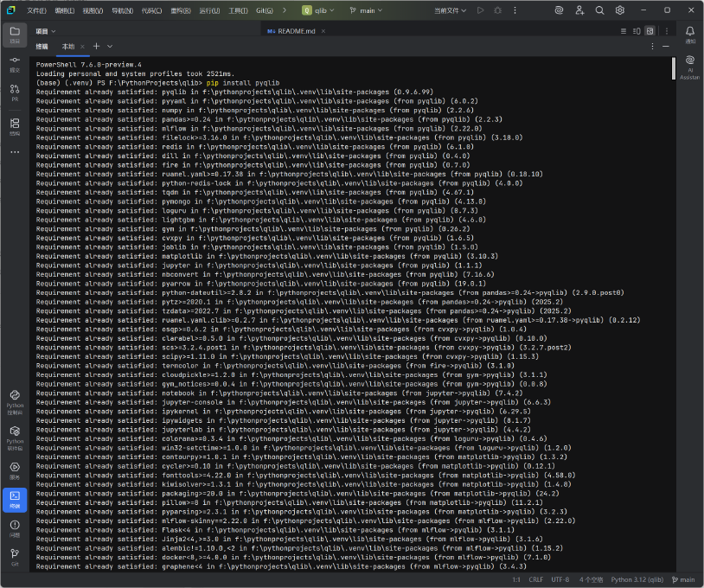Open Code With Me add-user icon
Image resolution: width=704 pixels, height=588 pixels.
[x=579, y=10]
